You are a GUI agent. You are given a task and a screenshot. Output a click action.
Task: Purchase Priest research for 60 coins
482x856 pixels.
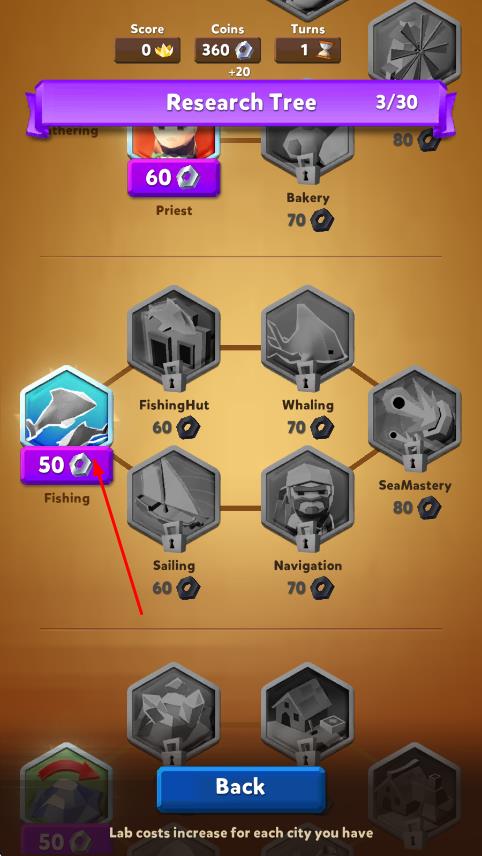click(174, 177)
